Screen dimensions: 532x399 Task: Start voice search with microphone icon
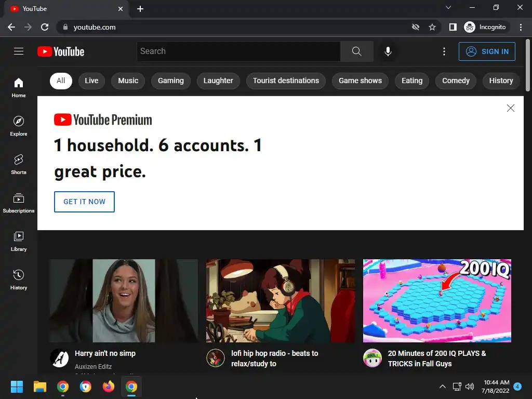(x=388, y=51)
